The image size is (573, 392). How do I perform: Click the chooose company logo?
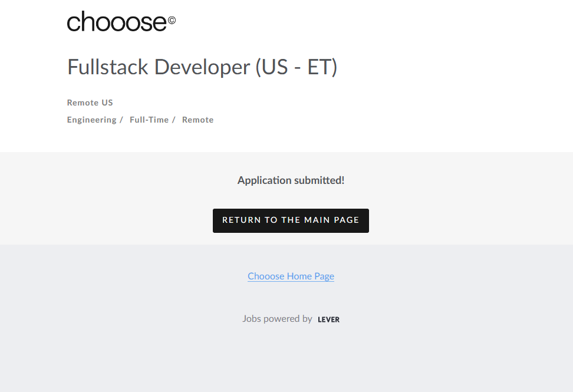(x=117, y=22)
